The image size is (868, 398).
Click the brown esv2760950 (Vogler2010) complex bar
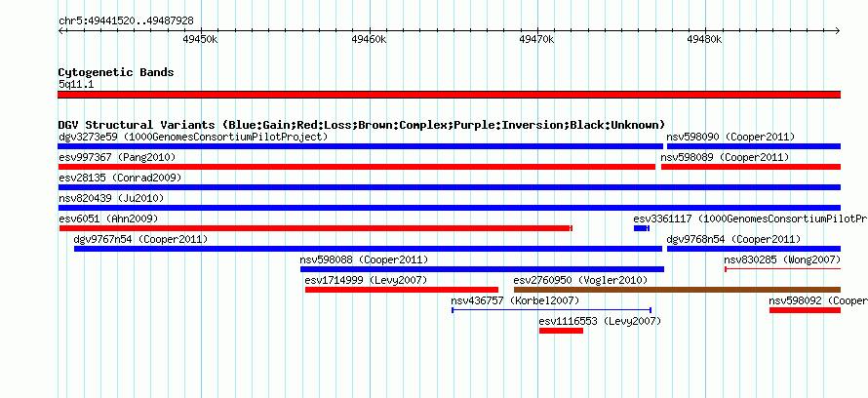point(678,290)
